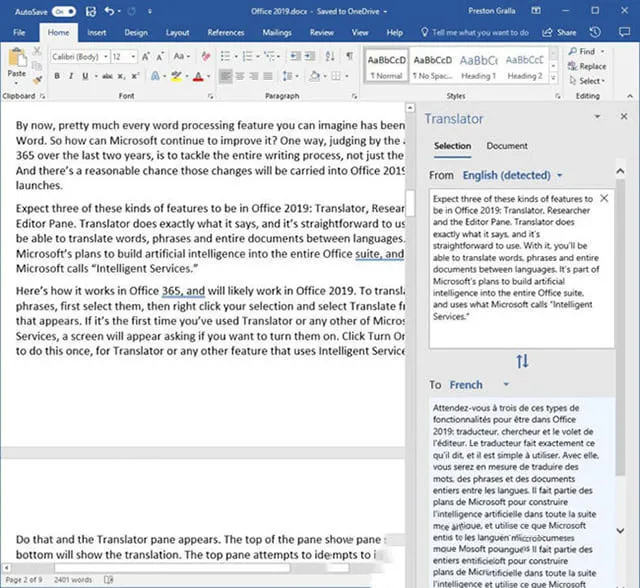The width and height of the screenshot is (640, 588).
Task: Switch to the Design tab
Action: pos(136,33)
